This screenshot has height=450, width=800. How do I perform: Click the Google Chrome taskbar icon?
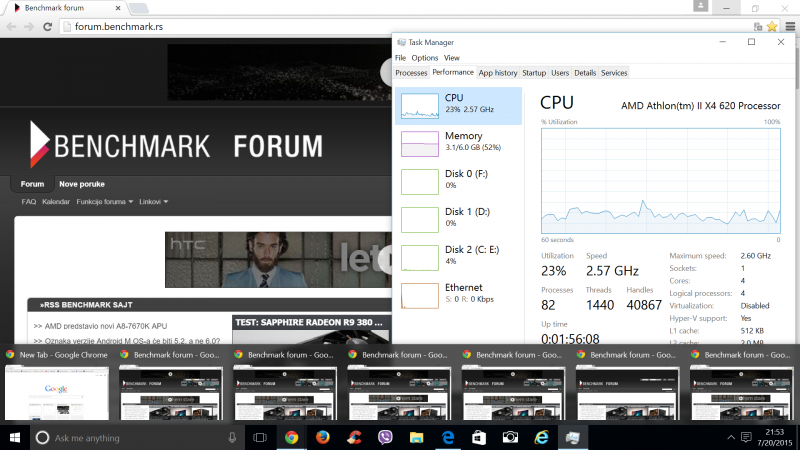tap(291, 438)
